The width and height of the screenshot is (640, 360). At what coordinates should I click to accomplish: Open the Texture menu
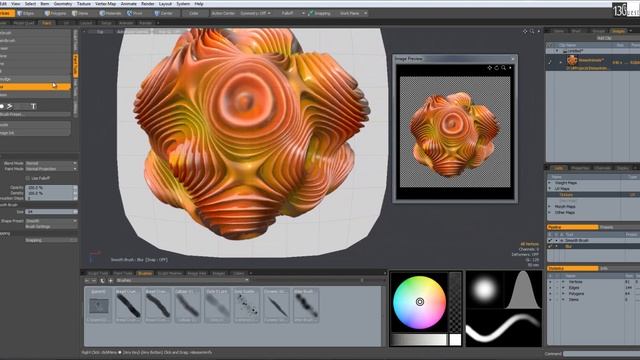tap(84, 4)
